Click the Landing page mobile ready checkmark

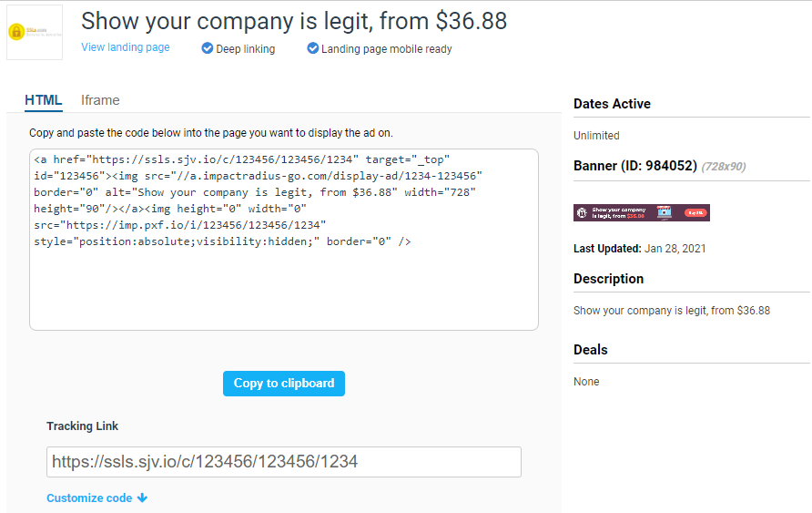313,48
